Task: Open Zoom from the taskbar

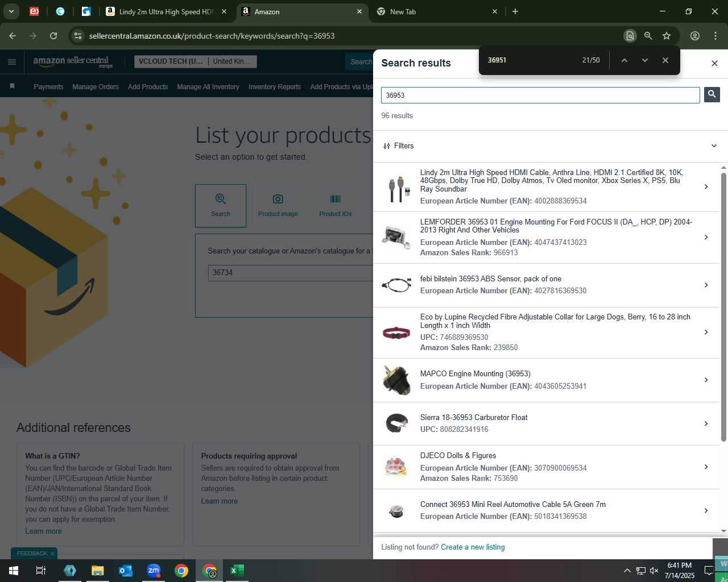Action: pos(154,571)
